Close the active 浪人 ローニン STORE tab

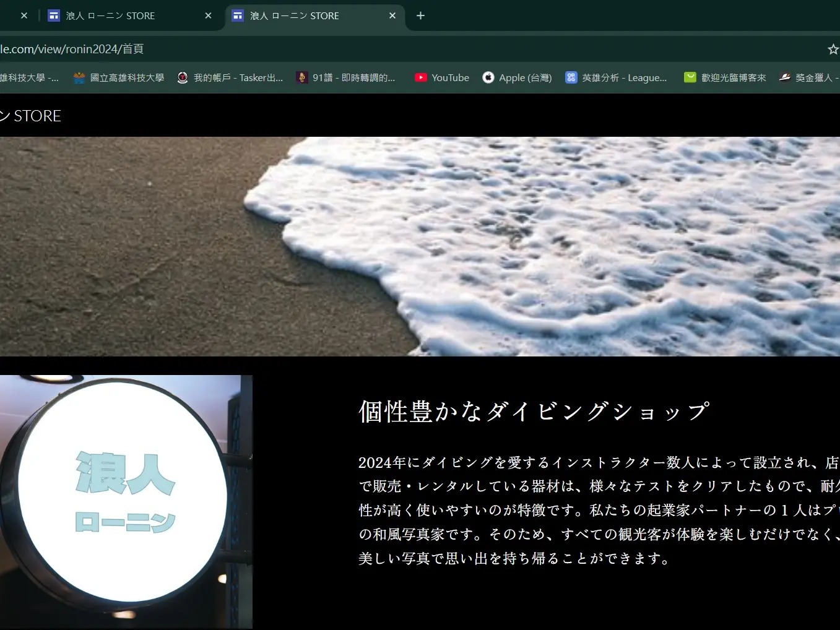(392, 15)
